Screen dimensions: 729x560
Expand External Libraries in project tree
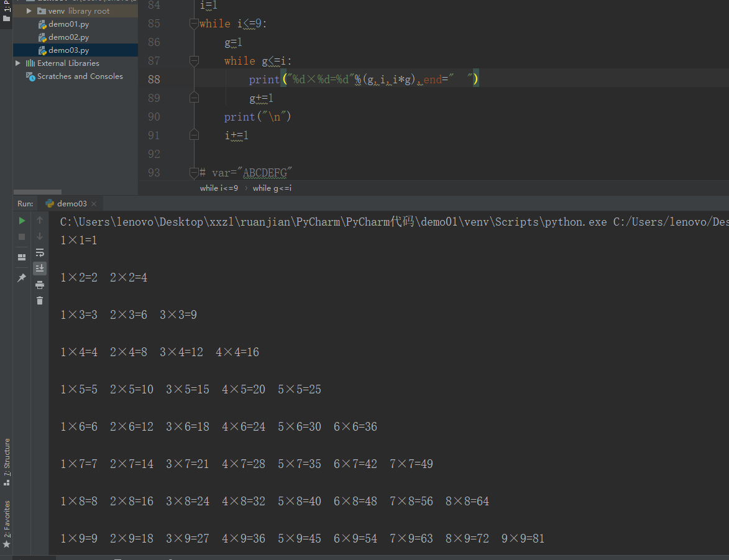[x=17, y=63]
